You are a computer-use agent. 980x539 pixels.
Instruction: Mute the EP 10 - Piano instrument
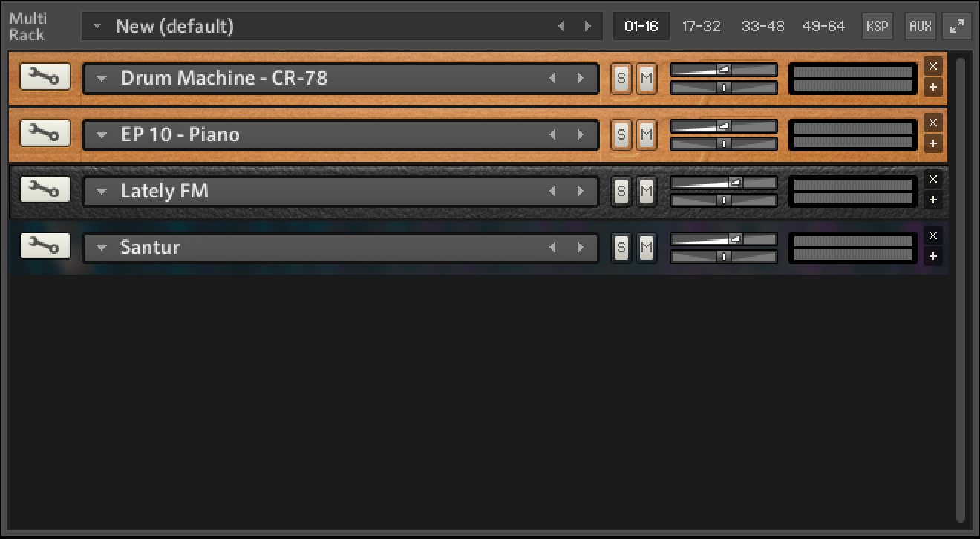[x=646, y=134]
